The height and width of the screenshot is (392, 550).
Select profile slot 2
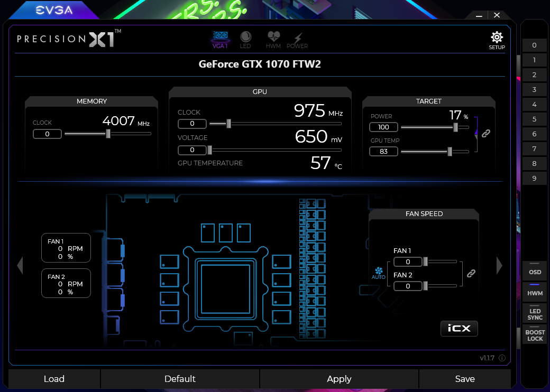click(534, 74)
